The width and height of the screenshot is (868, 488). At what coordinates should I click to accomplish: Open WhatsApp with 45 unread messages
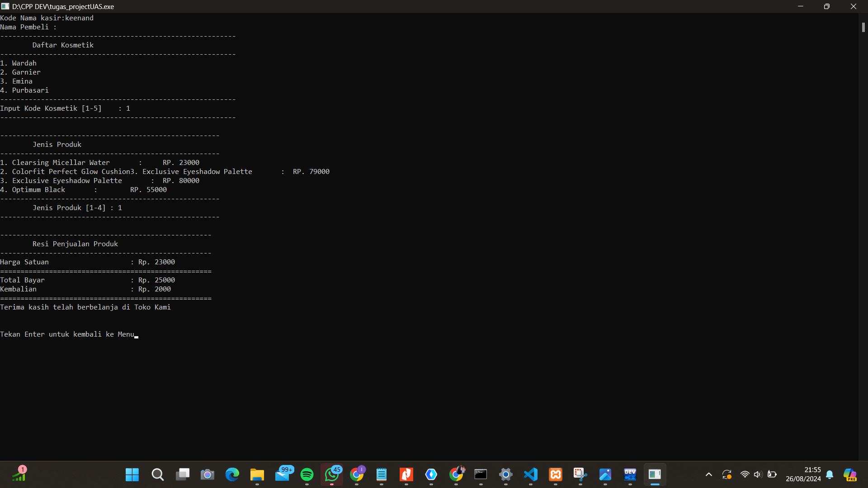pyautogui.click(x=332, y=474)
